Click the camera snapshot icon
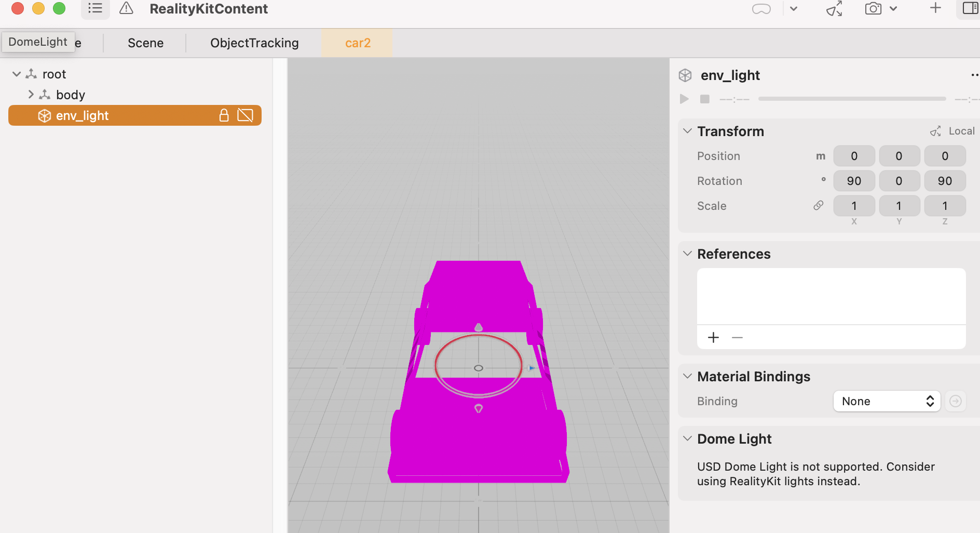 click(x=873, y=9)
